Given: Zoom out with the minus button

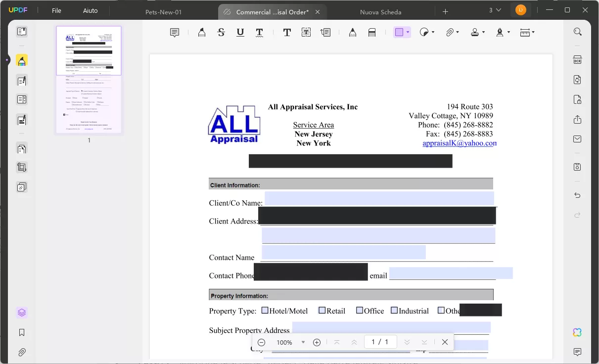Looking at the screenshot, I should [x=262, y=342].
